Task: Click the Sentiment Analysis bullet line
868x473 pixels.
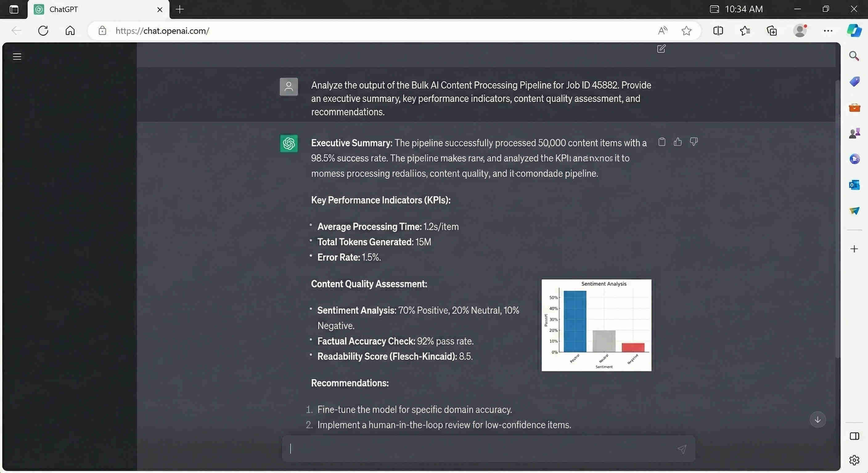Action: pyautogui.click(x=418, y=317)
